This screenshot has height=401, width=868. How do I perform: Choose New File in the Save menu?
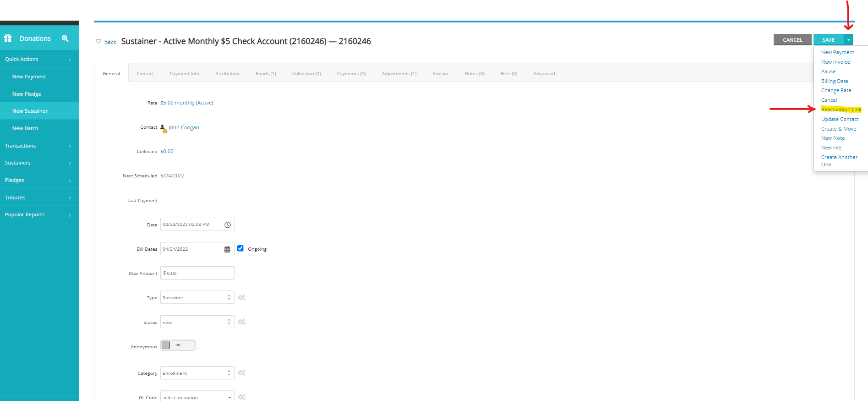tap(831, 148)
